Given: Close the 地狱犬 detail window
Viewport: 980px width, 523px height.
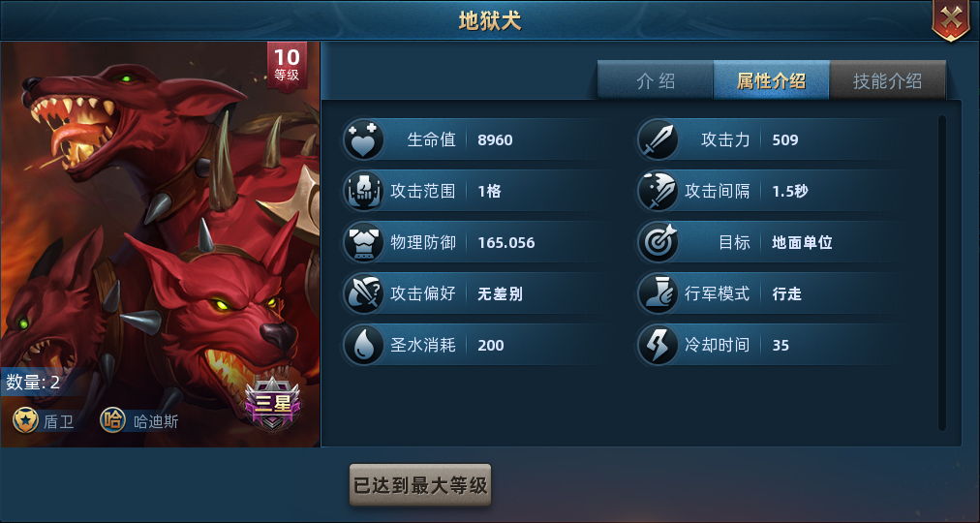Looking at the screenshot, I should pos(951,20).
